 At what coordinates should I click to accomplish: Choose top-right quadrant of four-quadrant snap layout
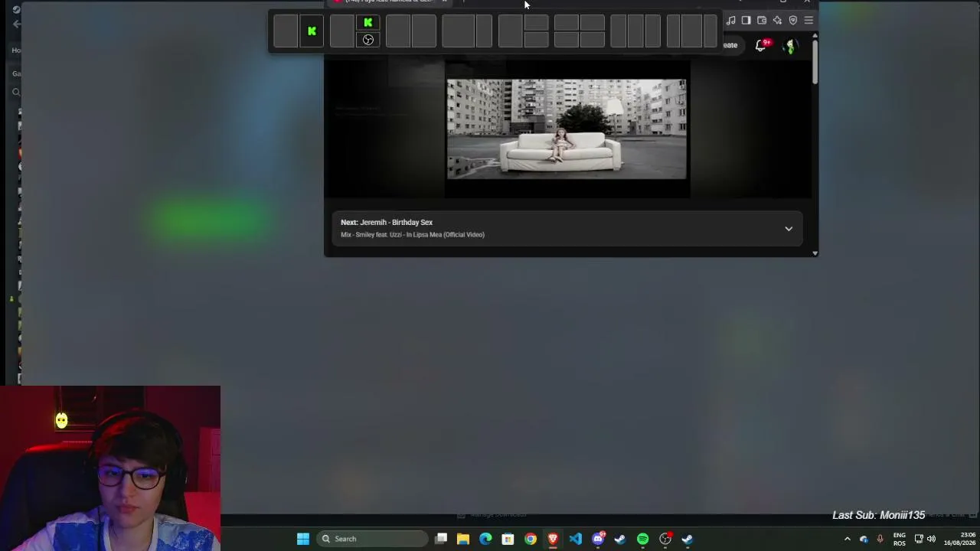click(593, 23)
